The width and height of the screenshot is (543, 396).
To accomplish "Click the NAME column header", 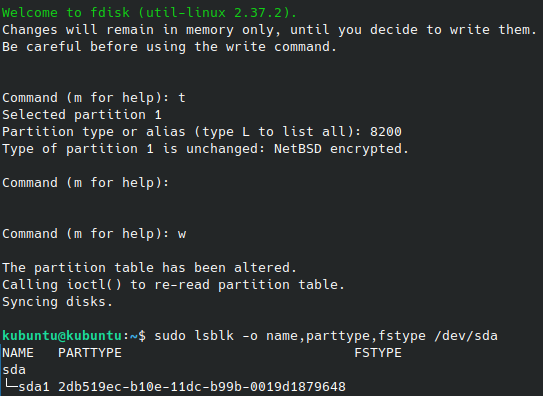I will 18,353.
